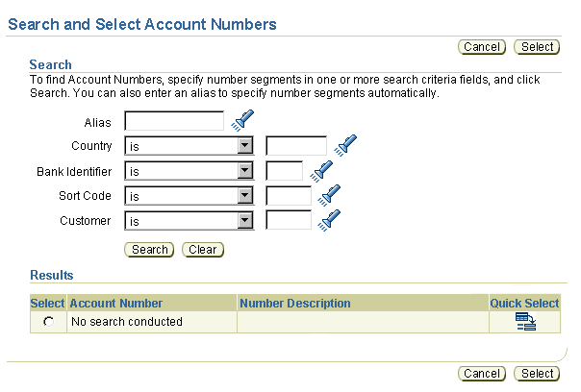Click the top Select button
Image resolution: width=581 pixels, height=392 pixels.
pos(537,47)
